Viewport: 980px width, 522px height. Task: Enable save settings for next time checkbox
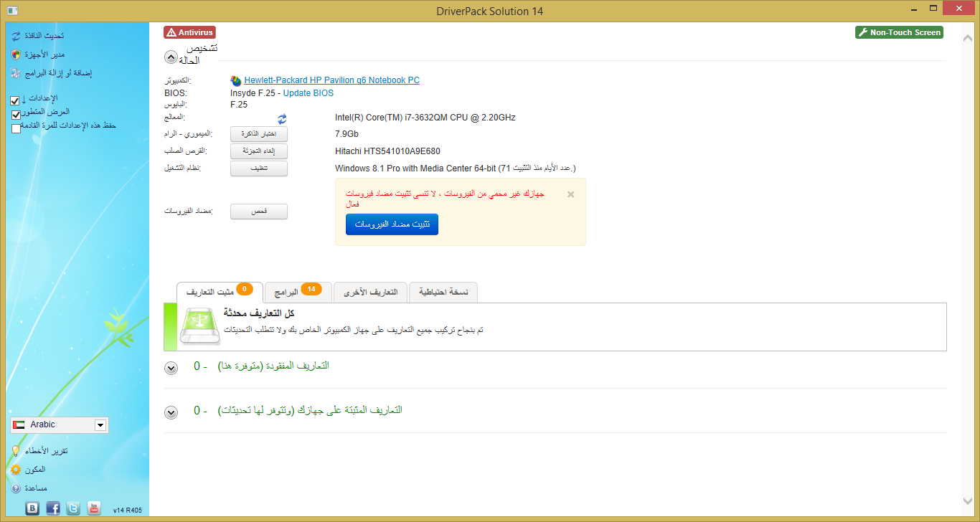[16, 129]
